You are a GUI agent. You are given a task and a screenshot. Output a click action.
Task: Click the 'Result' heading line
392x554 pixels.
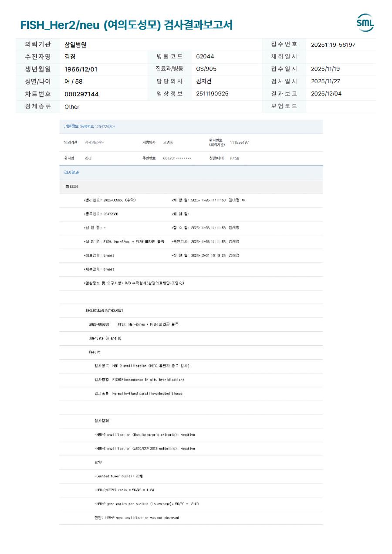tap(95, 352)
